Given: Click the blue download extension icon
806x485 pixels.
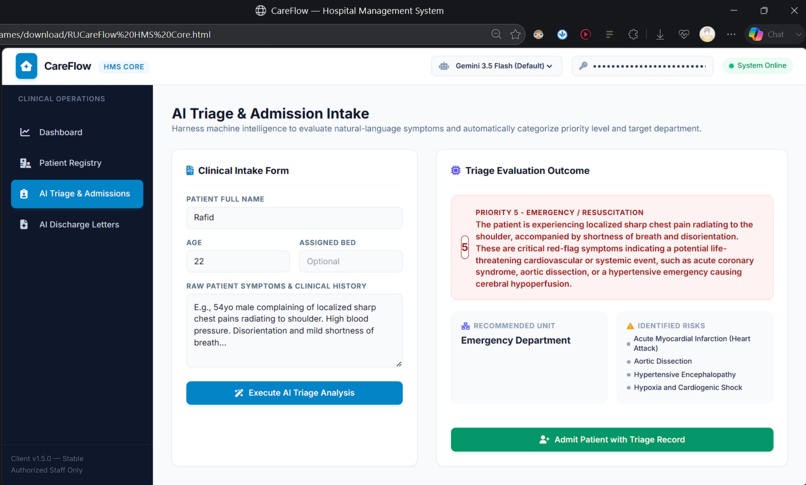Looking at the screenshot, I should point(562,34).
